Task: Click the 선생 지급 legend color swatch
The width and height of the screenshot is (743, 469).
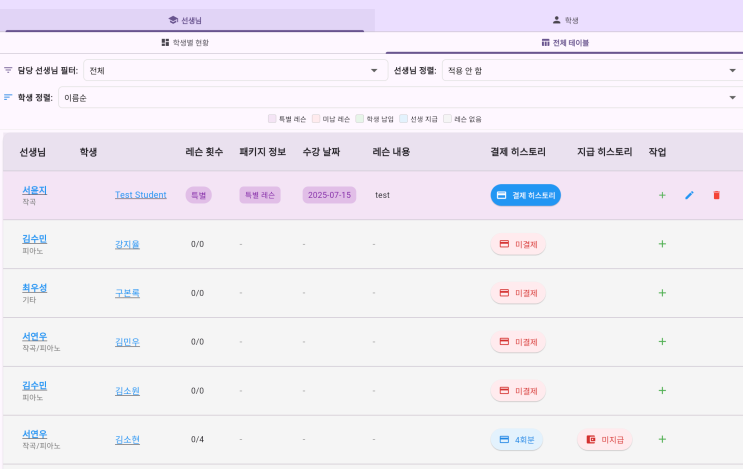Action: coord(403,118)
